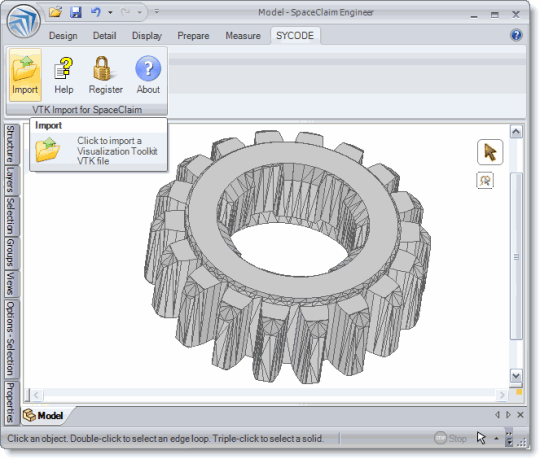This screenshot has height=459, width=540.
Task: Select the SYCODE ribbon tab
Action: [x=295, y=36]
